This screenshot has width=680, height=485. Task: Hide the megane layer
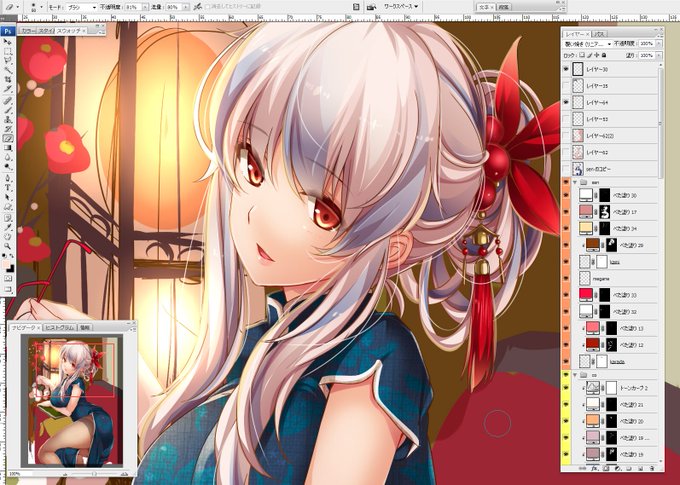tap(566, 279)
